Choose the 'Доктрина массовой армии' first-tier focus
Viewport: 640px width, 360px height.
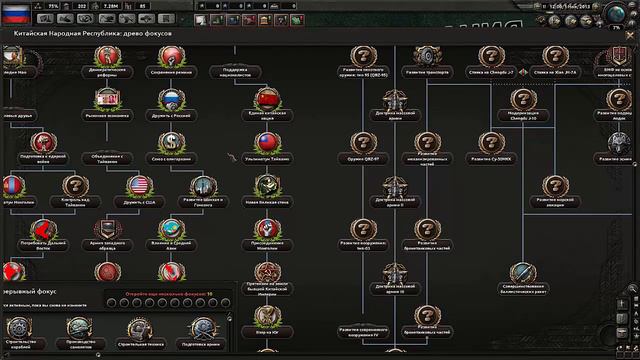pyautogui.click(x=395, y=100)
